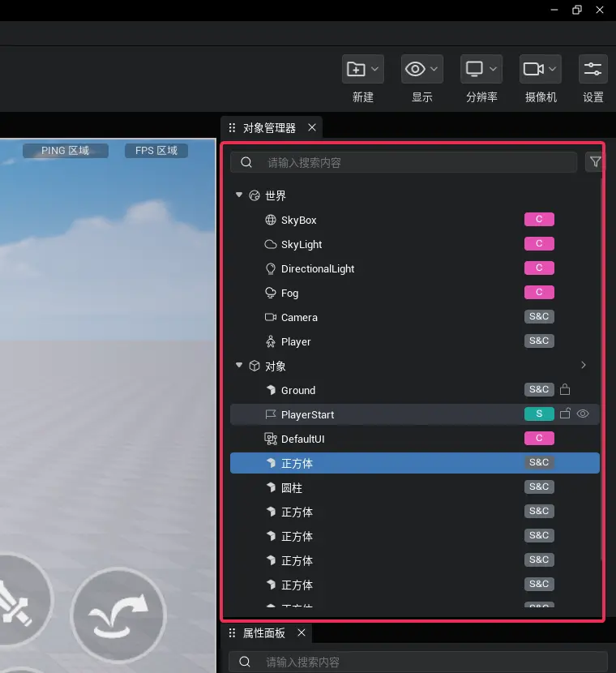The height and width of the screenshot is (673, 616).
Task: Select the SkyLight row
Action: (x=415, y=244)
